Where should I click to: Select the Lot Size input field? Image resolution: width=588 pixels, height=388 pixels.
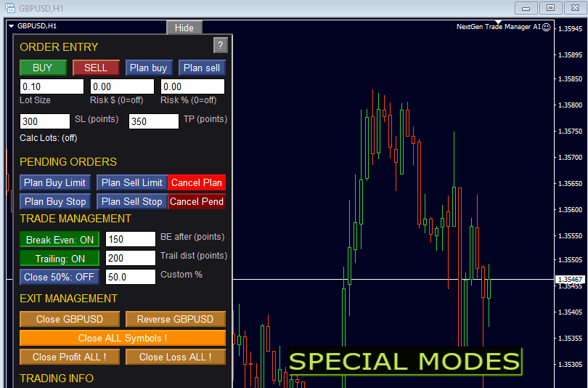(52, 86)
